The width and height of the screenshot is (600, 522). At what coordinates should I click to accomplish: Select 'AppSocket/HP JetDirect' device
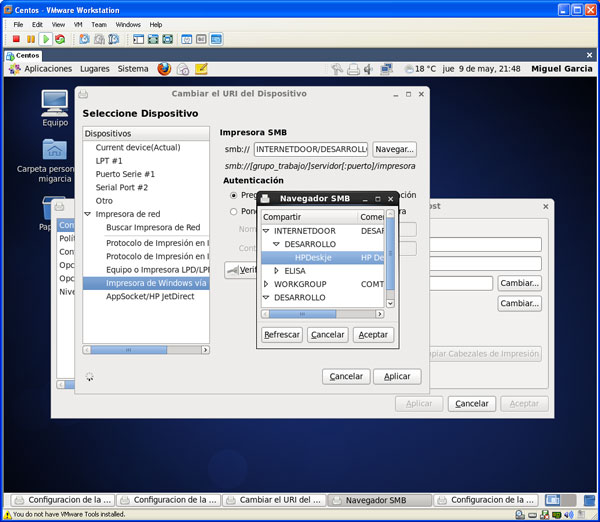tap(150, 297)
